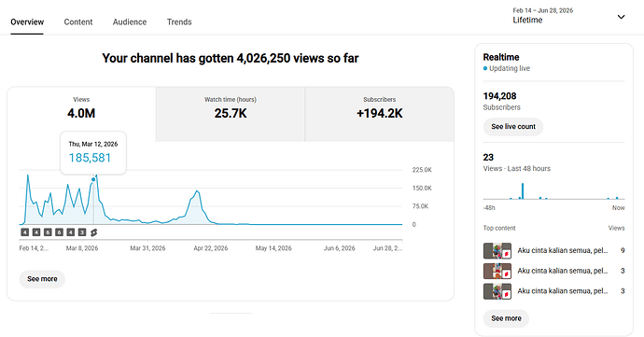Click the tallest bar in the 48-hour chart

click(523, 191)
